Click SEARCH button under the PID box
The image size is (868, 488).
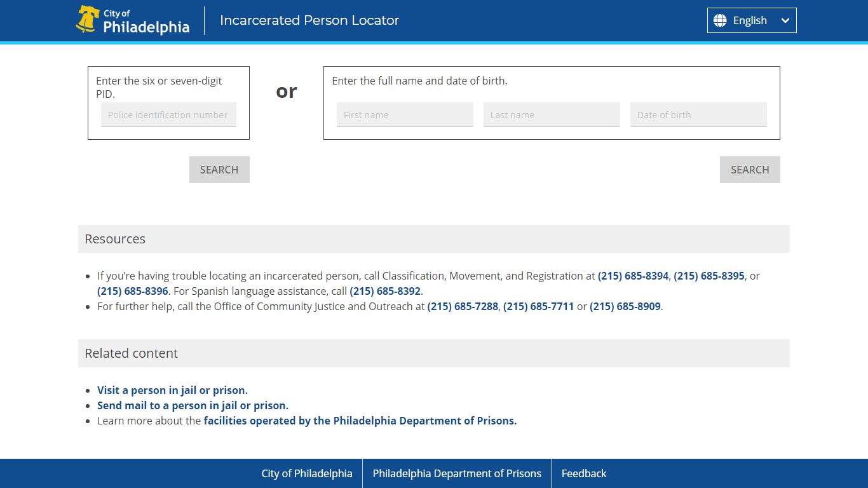(219, 170)
